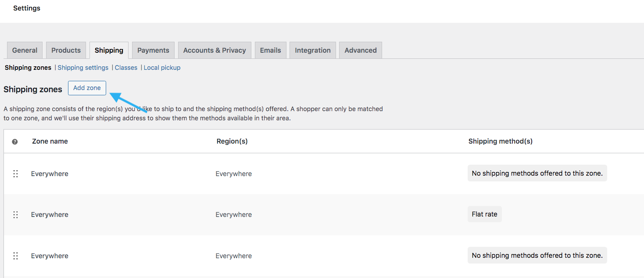Click drag handle of first Everywhere zone

pyautogui.click(x=16, y=174)
